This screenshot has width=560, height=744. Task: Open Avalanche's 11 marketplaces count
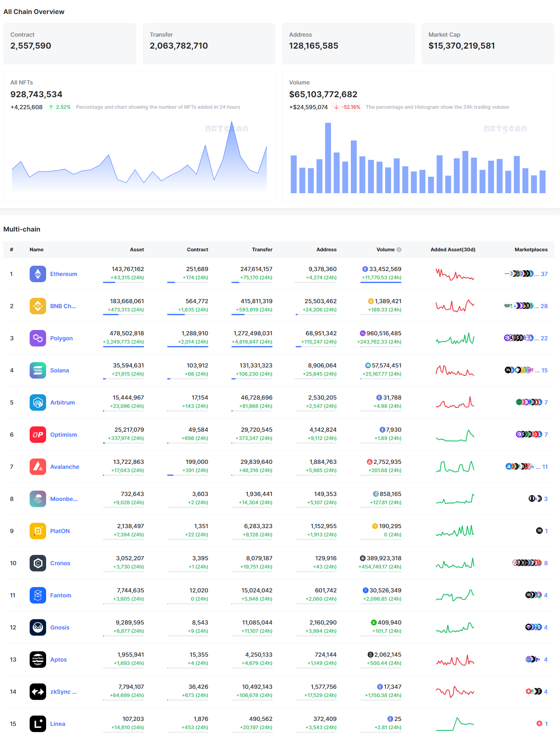(x=545, y=467)
